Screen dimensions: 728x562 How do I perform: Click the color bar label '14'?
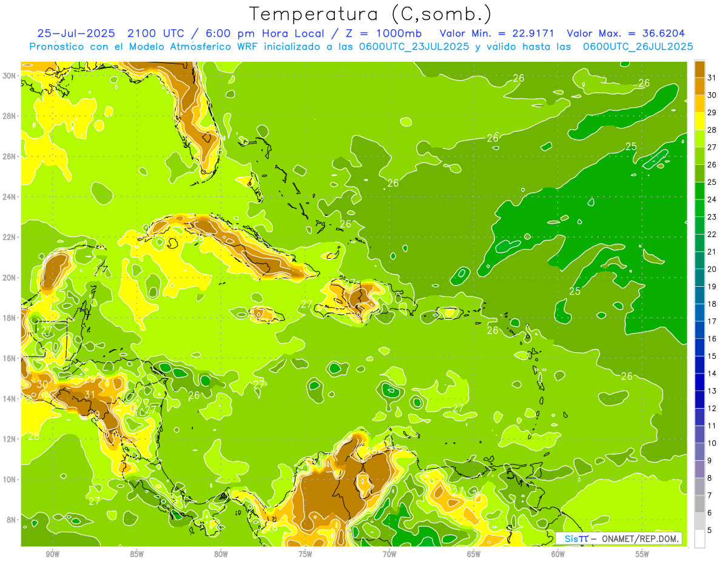[712, 373]
